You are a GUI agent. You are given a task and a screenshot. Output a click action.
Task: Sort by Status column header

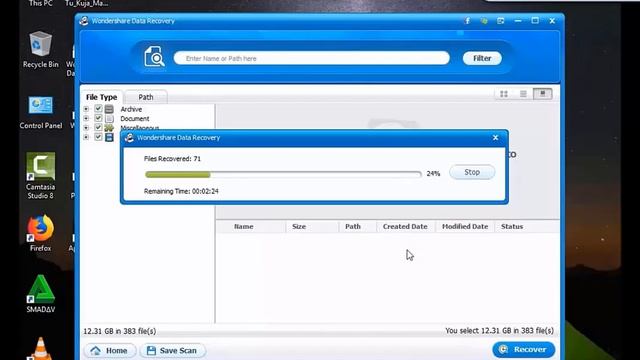pos(512,227)
